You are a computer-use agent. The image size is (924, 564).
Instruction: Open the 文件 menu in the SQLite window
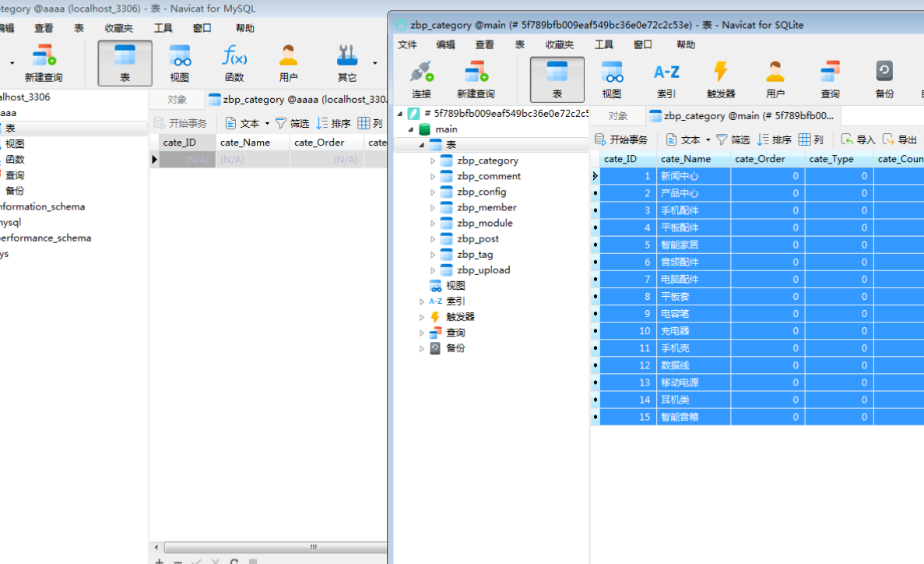(407, 45)
